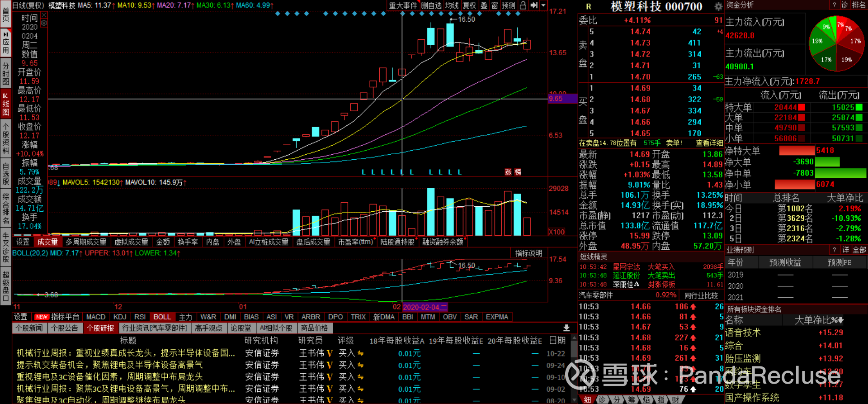Image resolution: width=868 pixels, height=404 pixels.
Task: Toggle the 均线 moving average display
Action: 452,5
